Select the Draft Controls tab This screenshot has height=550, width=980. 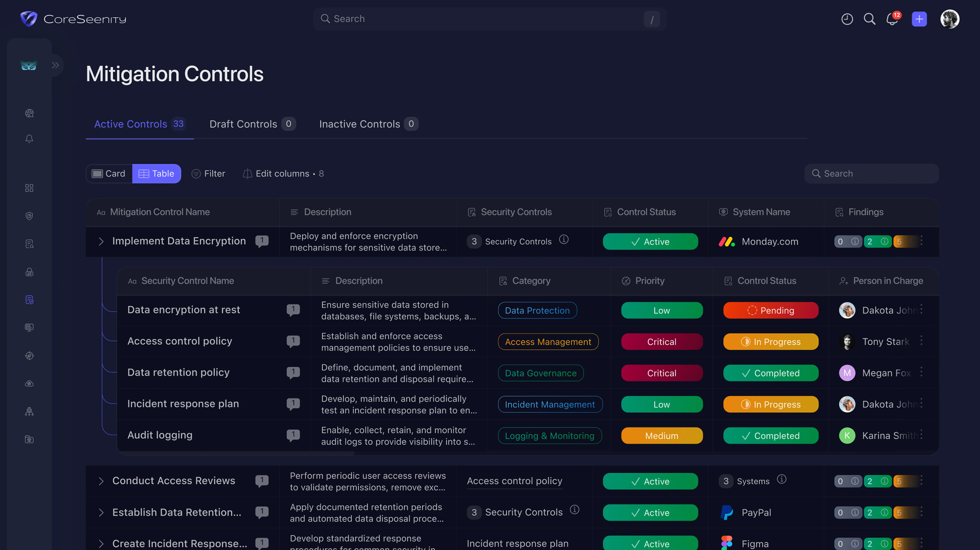253,124
